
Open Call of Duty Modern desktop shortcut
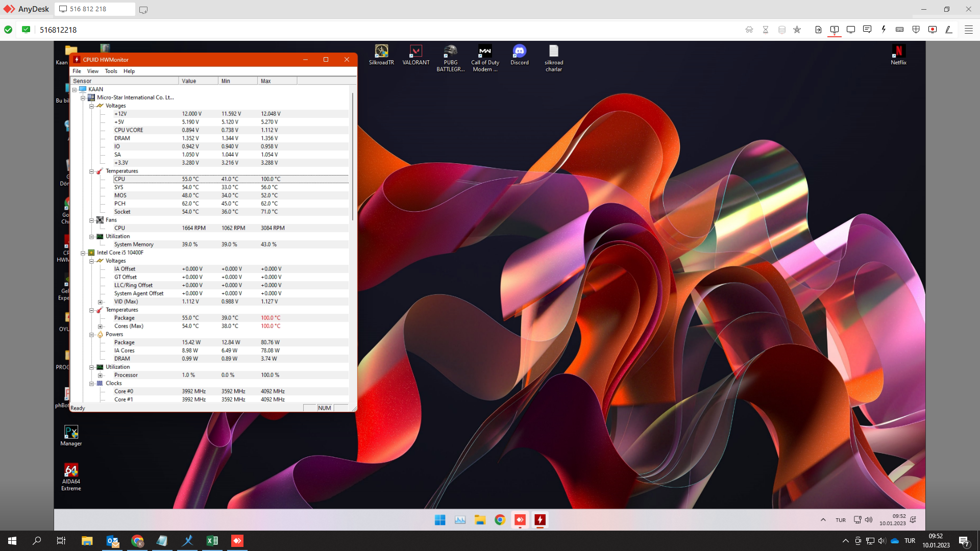pyautogui.click(x=485, y=58)
